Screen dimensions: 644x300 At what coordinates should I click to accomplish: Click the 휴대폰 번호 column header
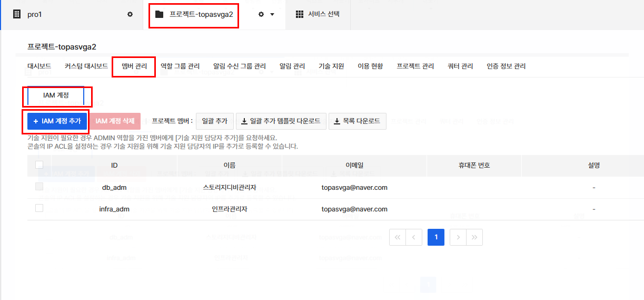[474, 165]
